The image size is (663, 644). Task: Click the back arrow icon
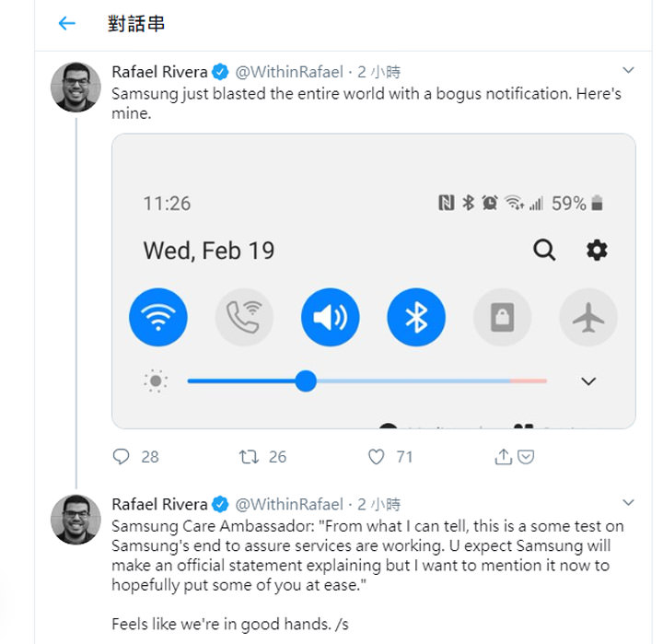[x=66, y=24]
